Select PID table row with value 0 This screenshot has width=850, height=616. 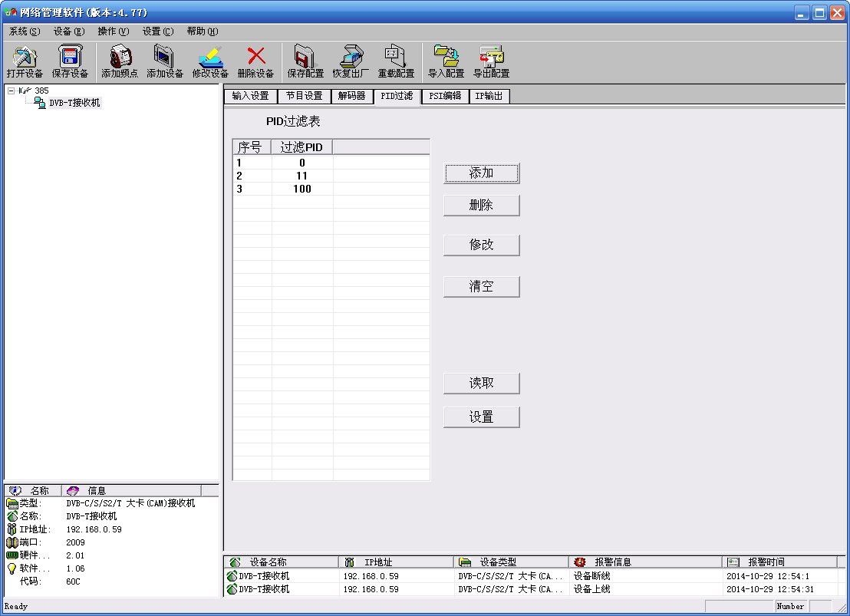(331, 163)
